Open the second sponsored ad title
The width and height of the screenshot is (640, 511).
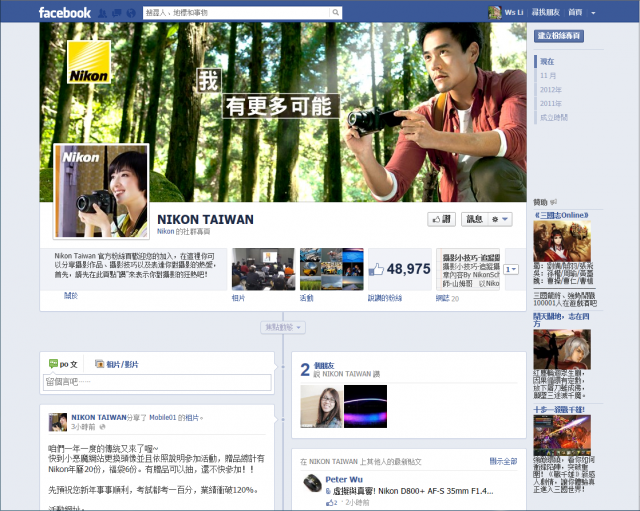pyautogui.click(x=561, y=320)
